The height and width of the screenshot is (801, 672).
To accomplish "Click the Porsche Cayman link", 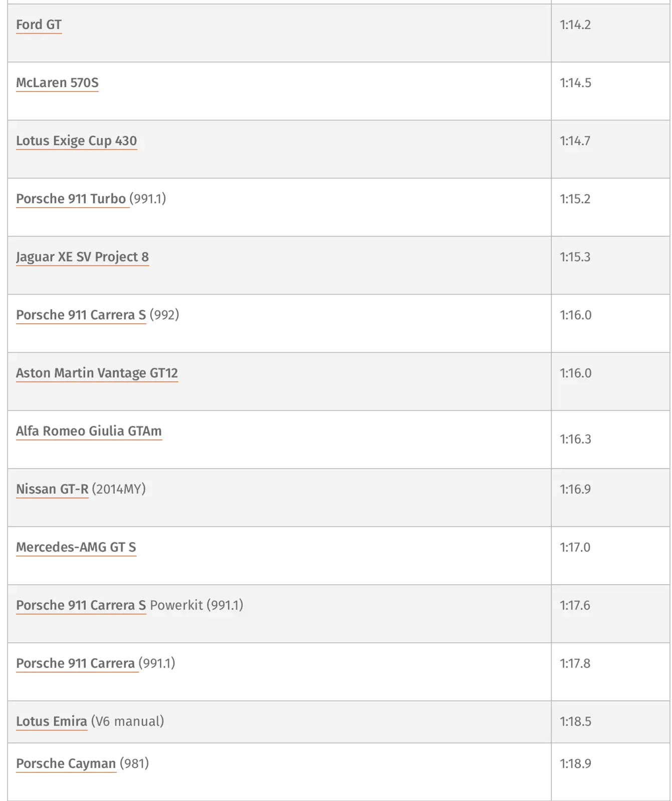I will pos(66,764).
